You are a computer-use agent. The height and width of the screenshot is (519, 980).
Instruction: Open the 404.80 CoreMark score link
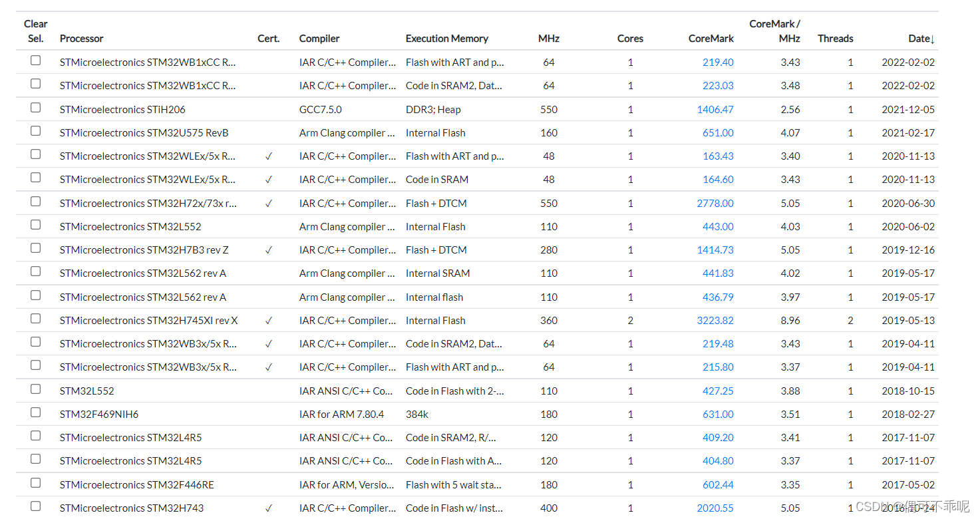(718, 461)
